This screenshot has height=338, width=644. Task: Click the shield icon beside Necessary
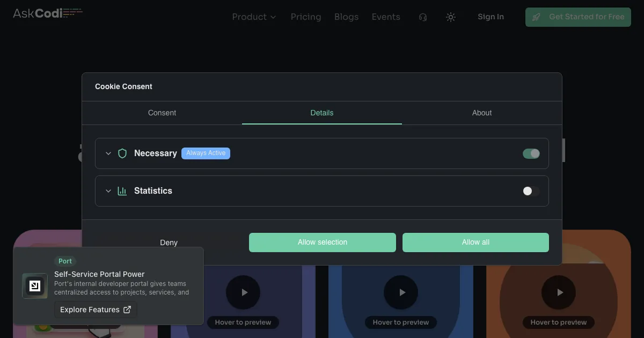122,153
